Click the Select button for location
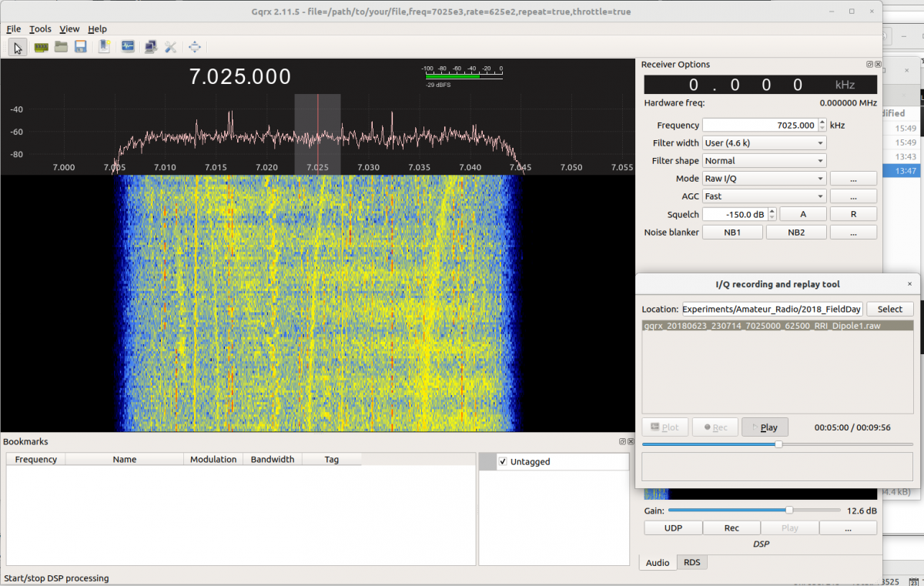 [x=889, y=309]
